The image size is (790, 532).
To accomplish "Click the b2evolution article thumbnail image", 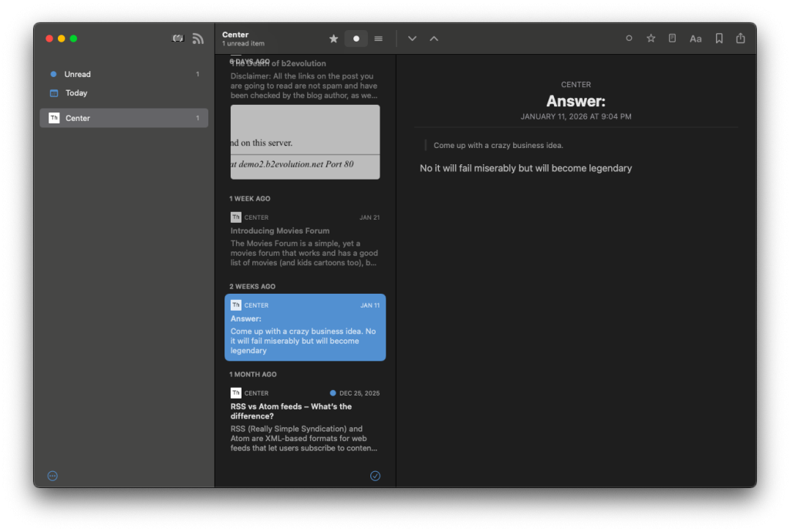I will [x=305, y=142].
